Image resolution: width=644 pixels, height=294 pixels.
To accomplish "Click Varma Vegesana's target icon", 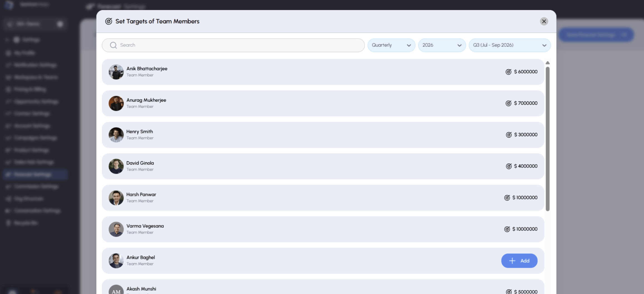I will 507,229.
